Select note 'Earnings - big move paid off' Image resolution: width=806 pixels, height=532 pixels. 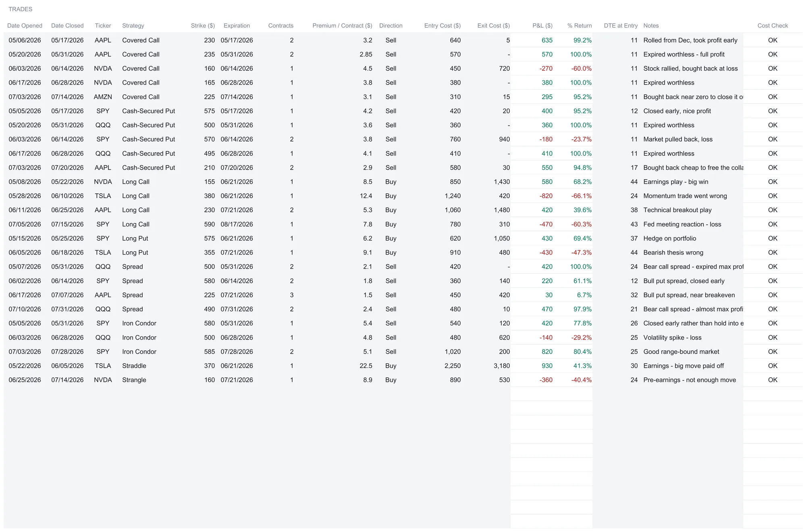(683, 366)
